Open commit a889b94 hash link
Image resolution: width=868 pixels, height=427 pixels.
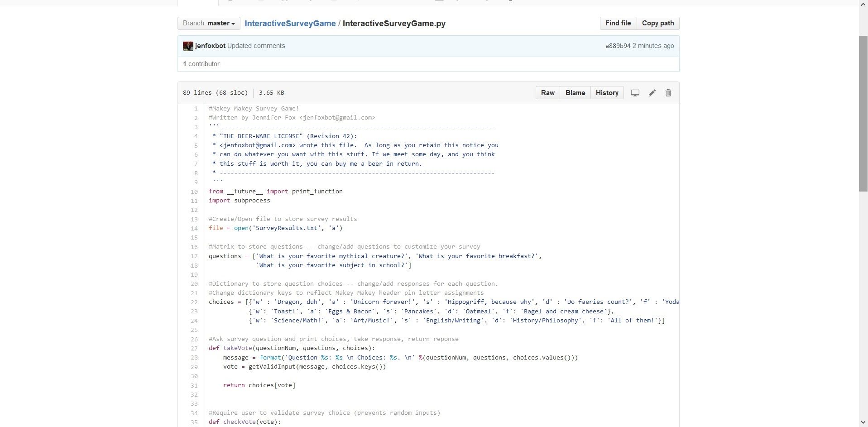pyautogui.click(x=618, y=46)
